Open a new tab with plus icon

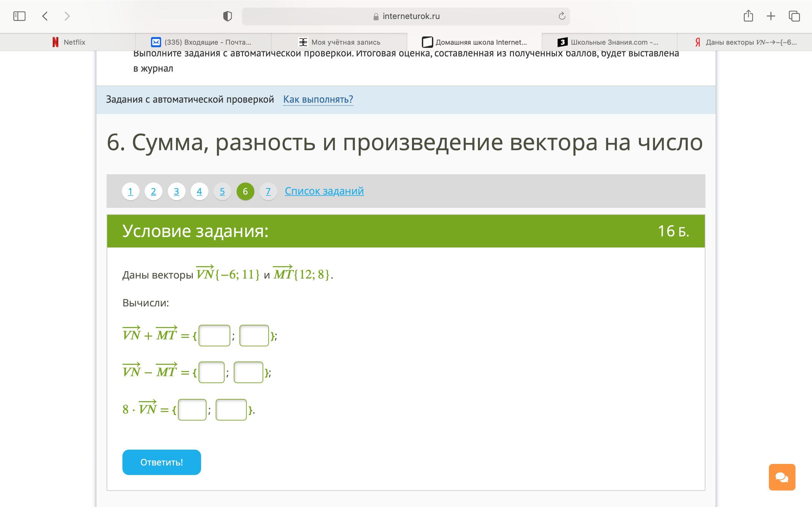point(771,16)
